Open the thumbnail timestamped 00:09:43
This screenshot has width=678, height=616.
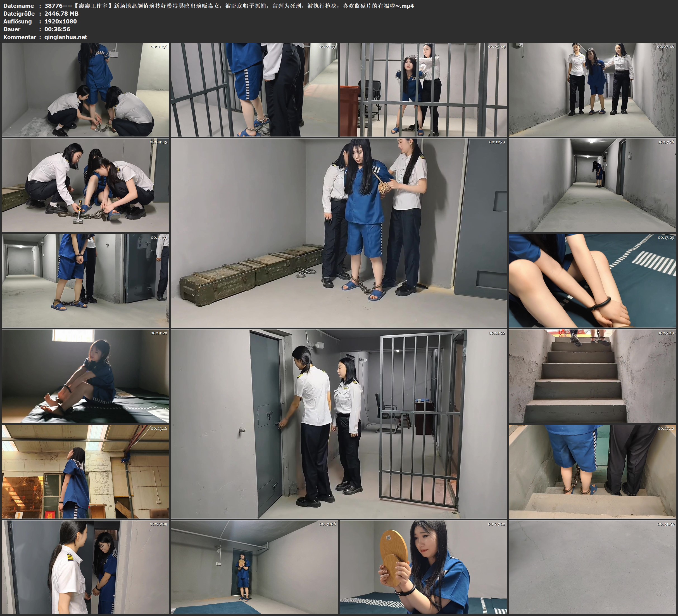click(85, 185)
